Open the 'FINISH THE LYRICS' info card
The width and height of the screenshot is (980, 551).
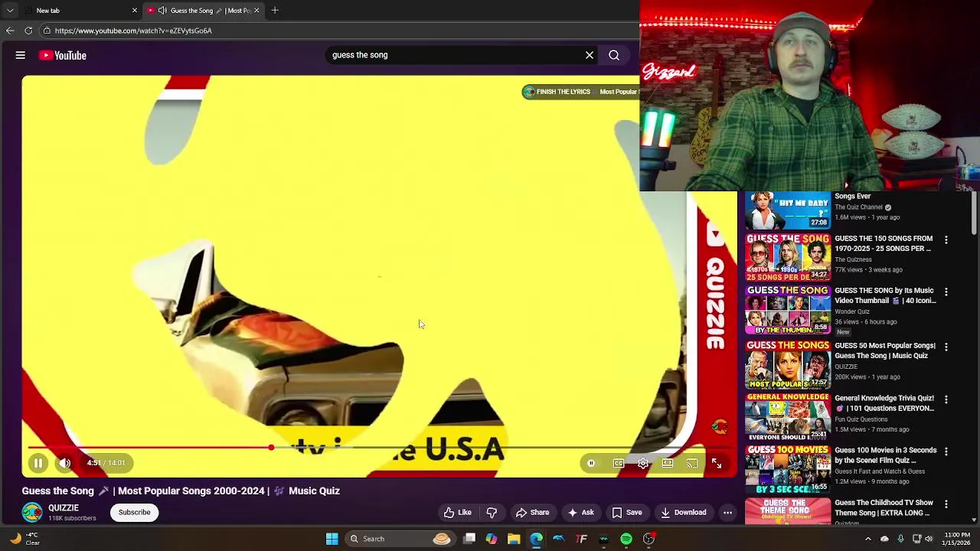580,92
